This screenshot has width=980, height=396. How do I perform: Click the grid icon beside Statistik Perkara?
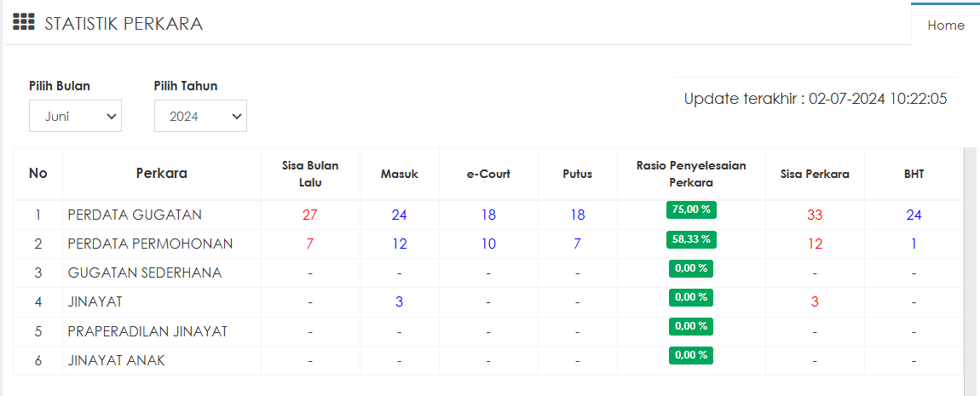click(23, 22)
